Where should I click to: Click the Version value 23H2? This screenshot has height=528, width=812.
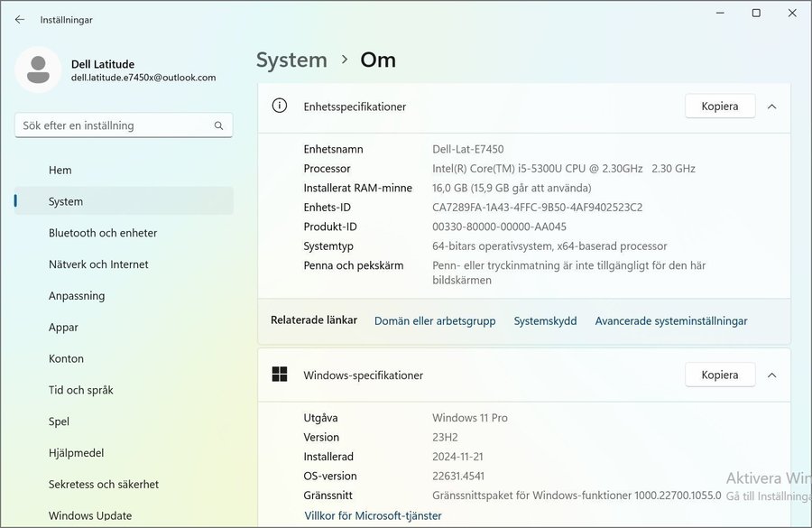coord(445,438)
